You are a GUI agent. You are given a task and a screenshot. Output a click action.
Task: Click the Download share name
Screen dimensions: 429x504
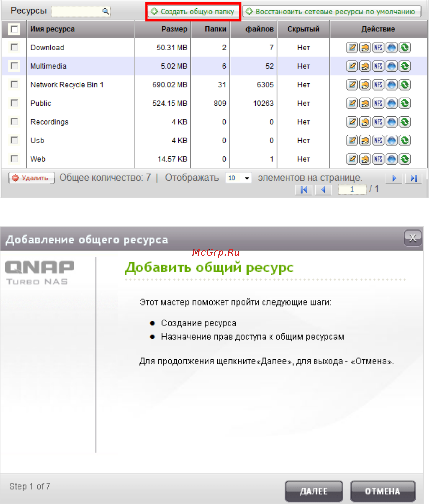47,47
